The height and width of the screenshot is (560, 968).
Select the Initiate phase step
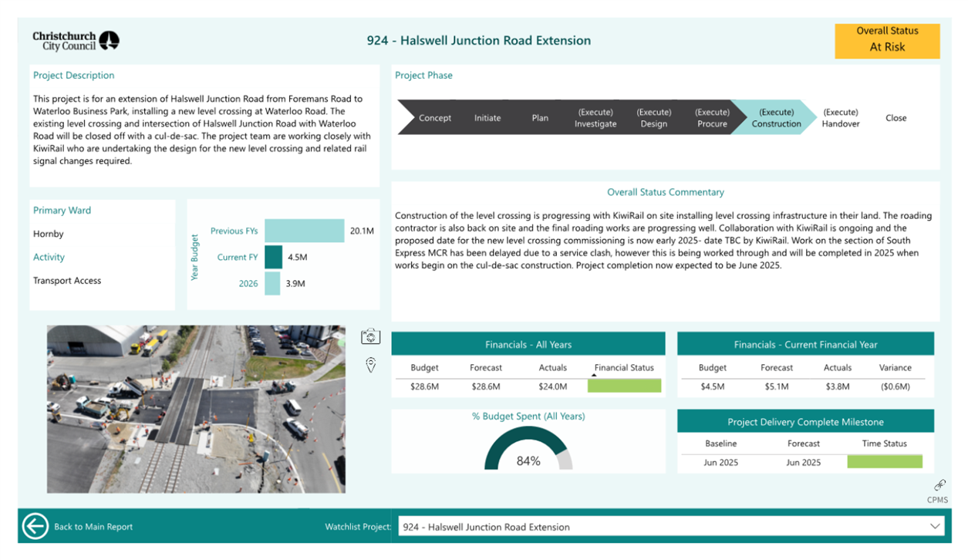pos(487,118)
